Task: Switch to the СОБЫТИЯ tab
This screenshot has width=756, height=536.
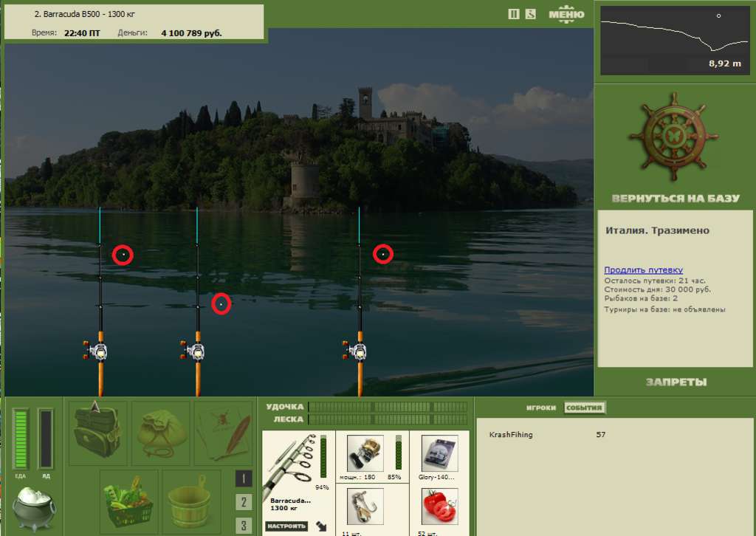Action: pyautogui.click(x=585, y=408)
